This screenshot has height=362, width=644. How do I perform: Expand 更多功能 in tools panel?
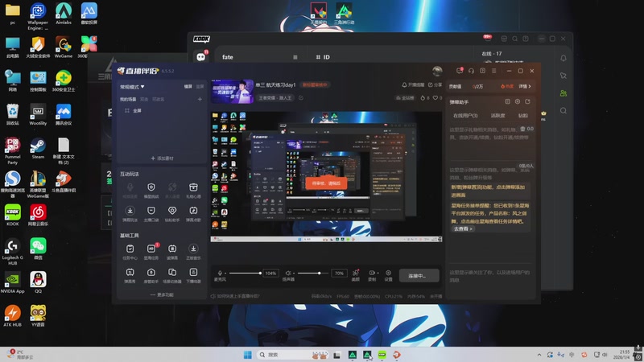[162, 294]
